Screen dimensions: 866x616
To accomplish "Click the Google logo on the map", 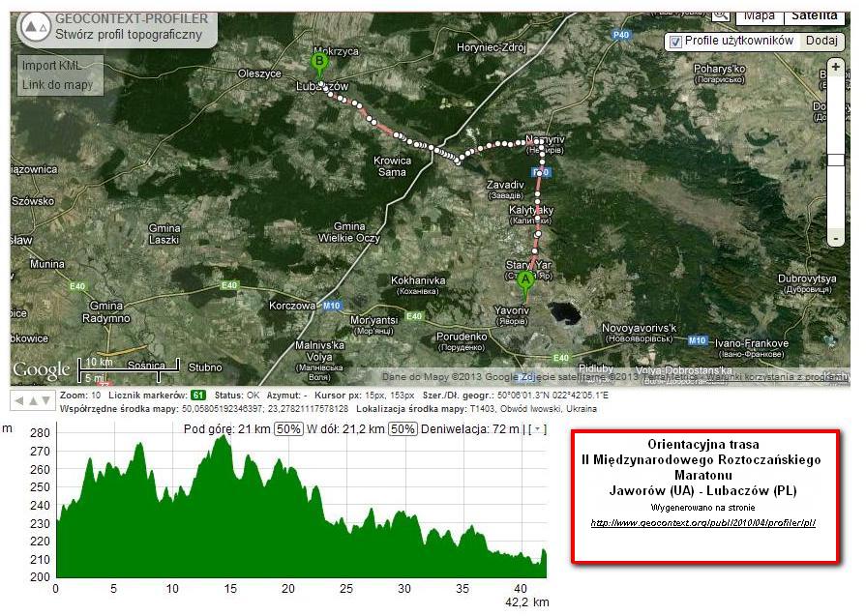I will tap(41, 369).
